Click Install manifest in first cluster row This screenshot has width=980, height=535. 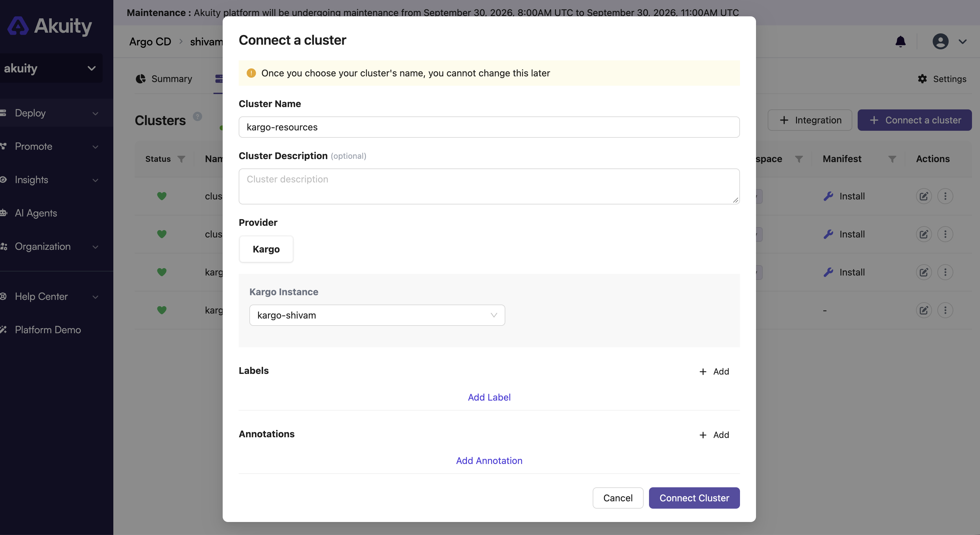pyautogui.click(x=844, y=196)
